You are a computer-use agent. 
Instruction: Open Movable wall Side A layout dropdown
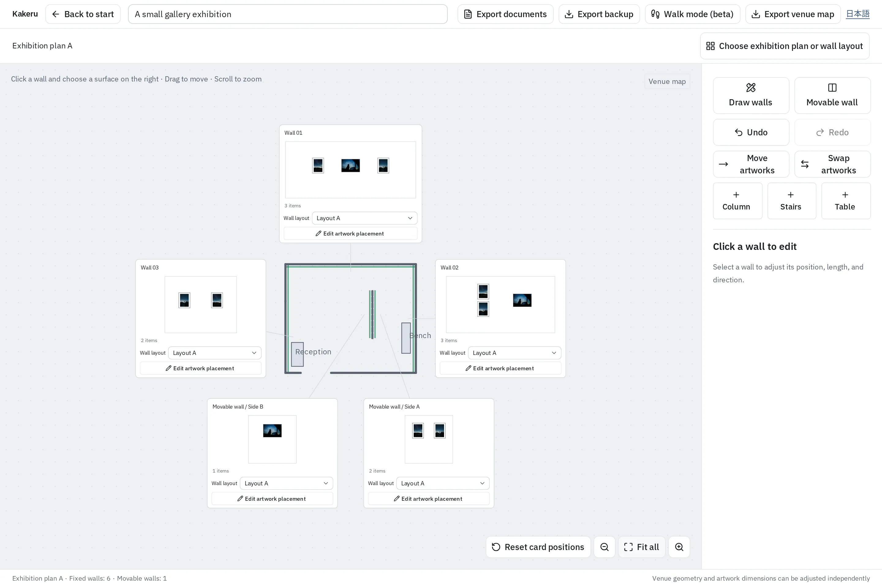pos(443,483)
